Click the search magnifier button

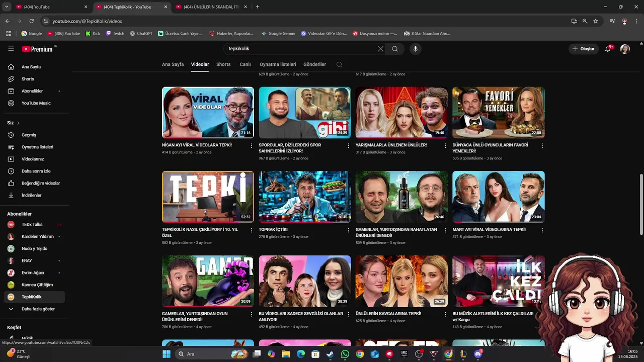[x=395, y=49]
